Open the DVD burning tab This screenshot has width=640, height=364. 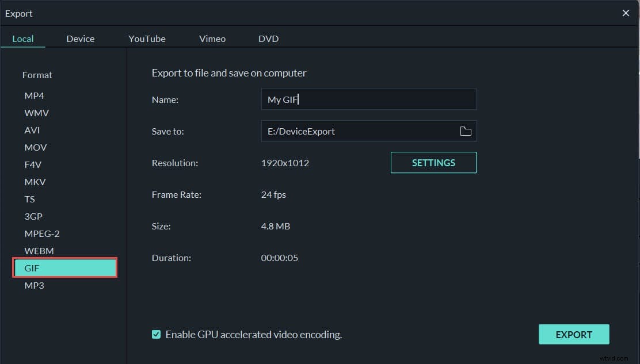click(x=268, y=39)
